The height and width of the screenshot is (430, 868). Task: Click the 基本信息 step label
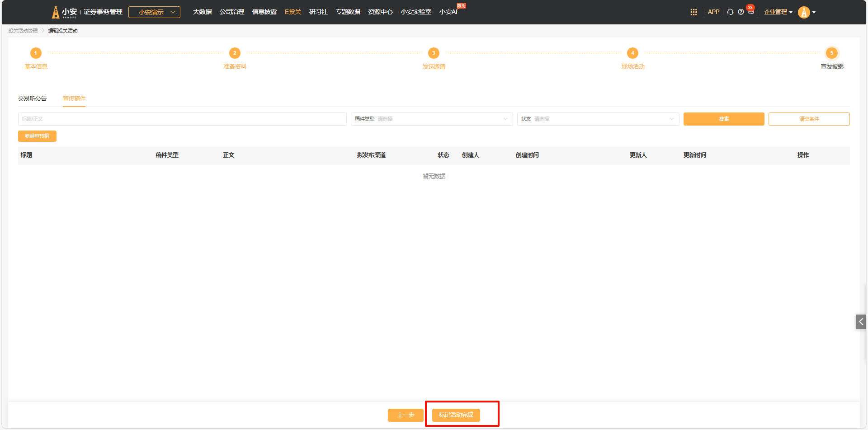[x=36, y=66]
